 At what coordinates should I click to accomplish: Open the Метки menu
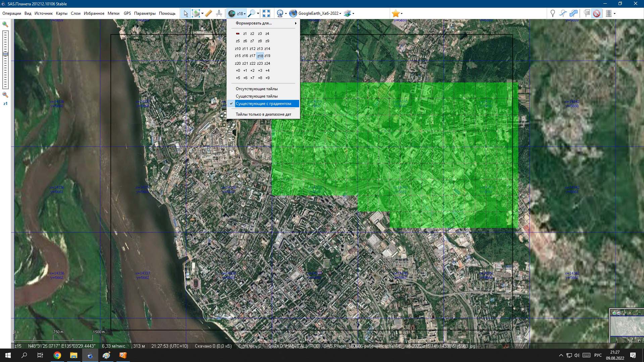pos(113,13)
